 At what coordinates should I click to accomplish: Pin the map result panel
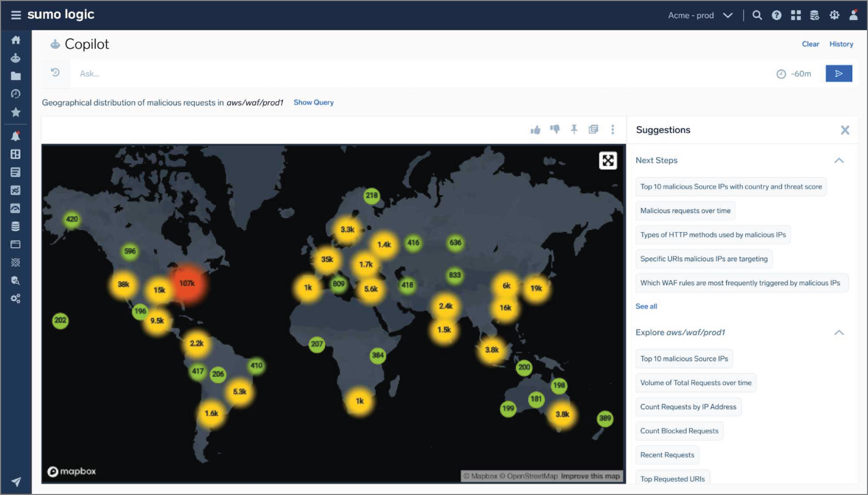pyautogui.click(x=574, y=129)
